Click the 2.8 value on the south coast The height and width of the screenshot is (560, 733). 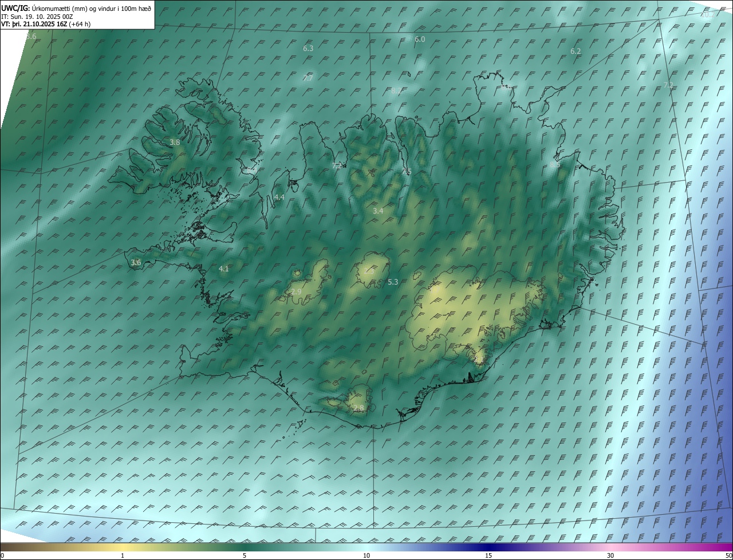(358, 408)
